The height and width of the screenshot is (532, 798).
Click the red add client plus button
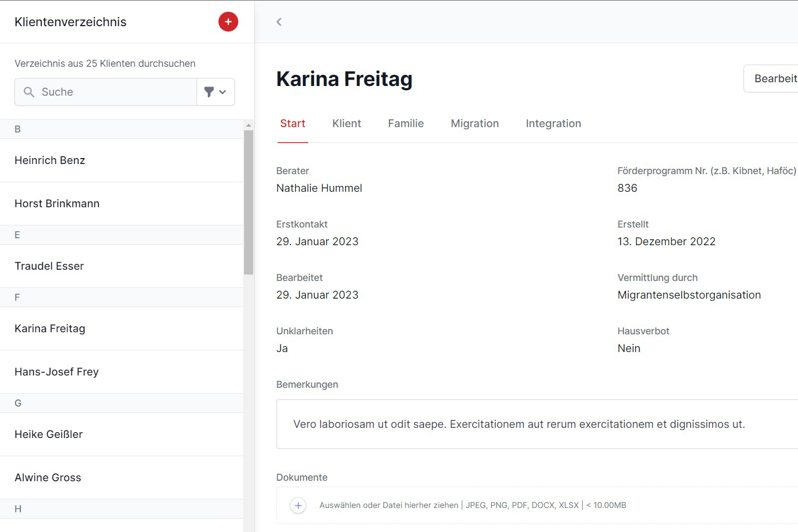[x=228, y=22]
